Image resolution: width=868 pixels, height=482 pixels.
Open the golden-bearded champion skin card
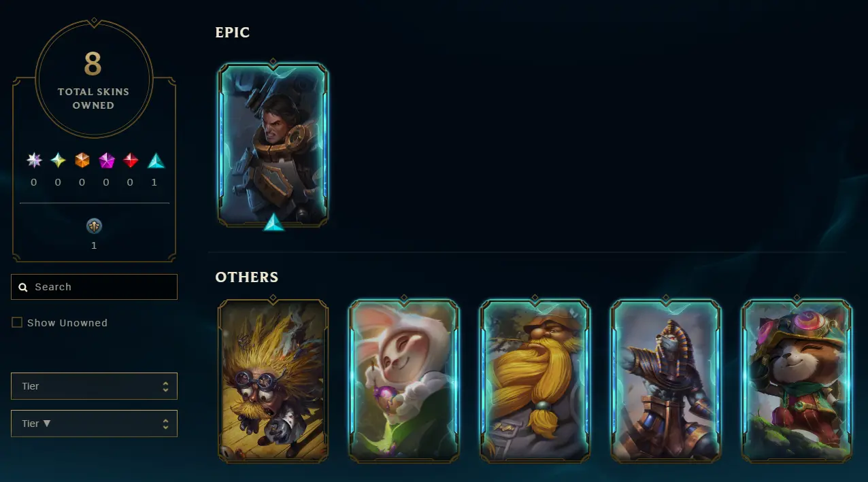click(535, 381)
